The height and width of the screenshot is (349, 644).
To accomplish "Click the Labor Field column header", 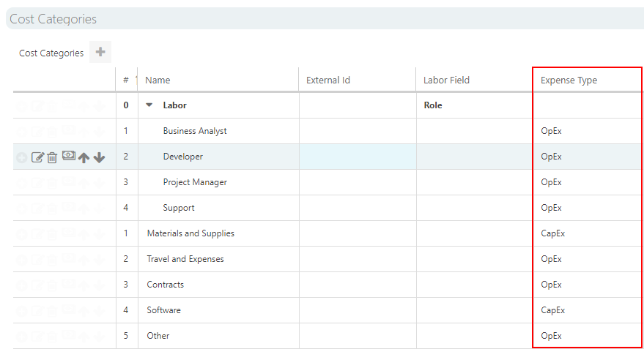I will (x=446, y=80).
